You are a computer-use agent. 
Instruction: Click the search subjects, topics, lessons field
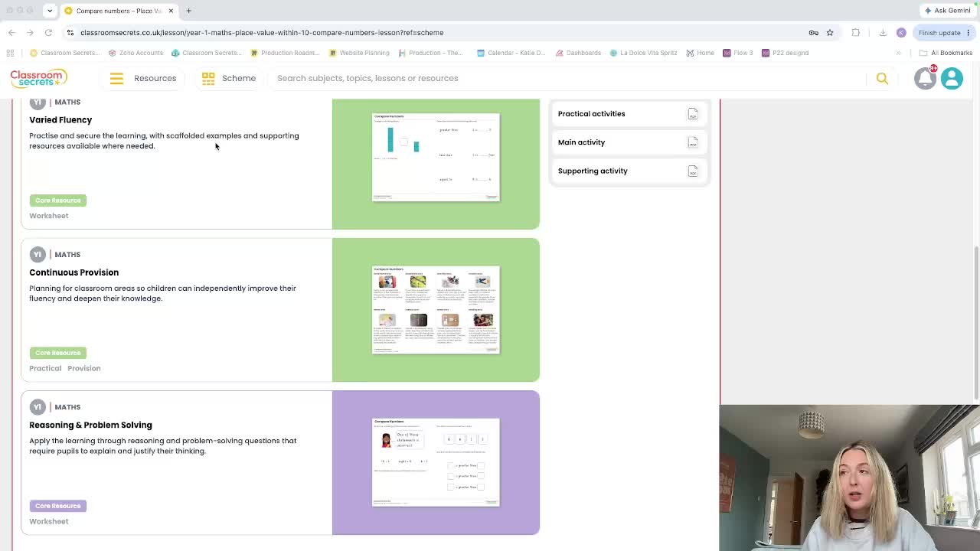point(567,78)
